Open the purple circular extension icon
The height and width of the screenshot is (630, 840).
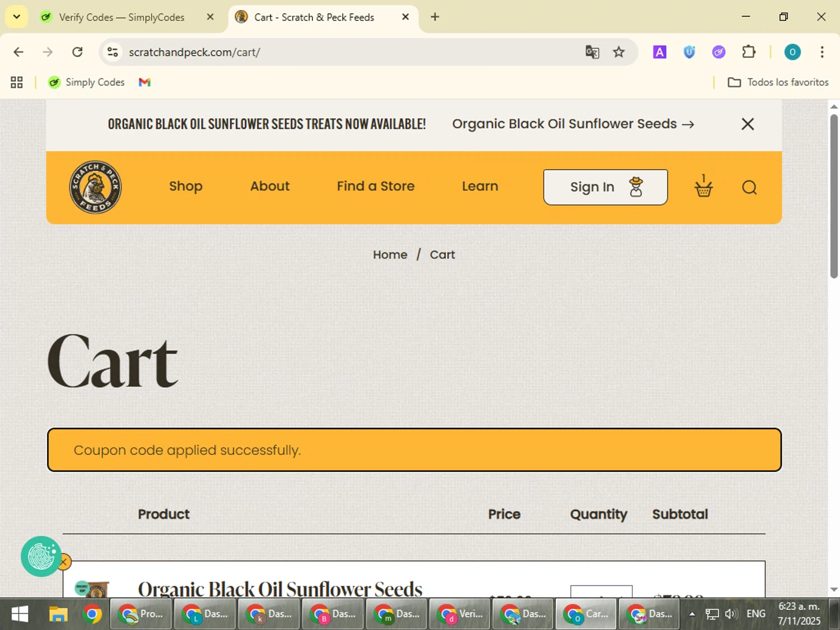coord(718,52)
